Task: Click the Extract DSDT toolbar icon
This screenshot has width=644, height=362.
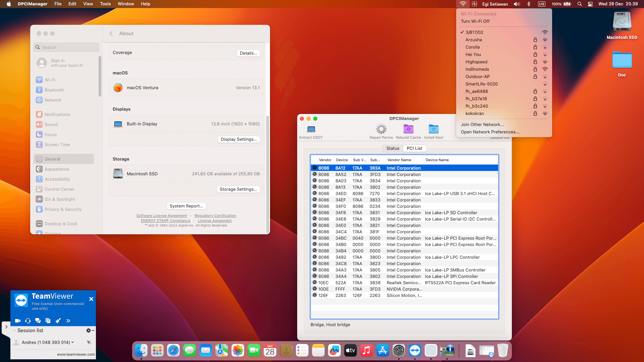Action: (x=311, y=129)
